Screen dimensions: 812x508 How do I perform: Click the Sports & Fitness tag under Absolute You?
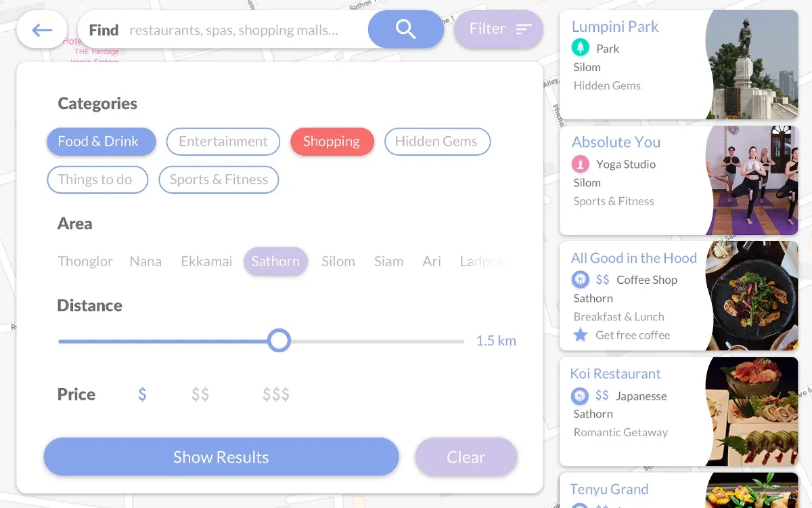[x=614, y=201]
